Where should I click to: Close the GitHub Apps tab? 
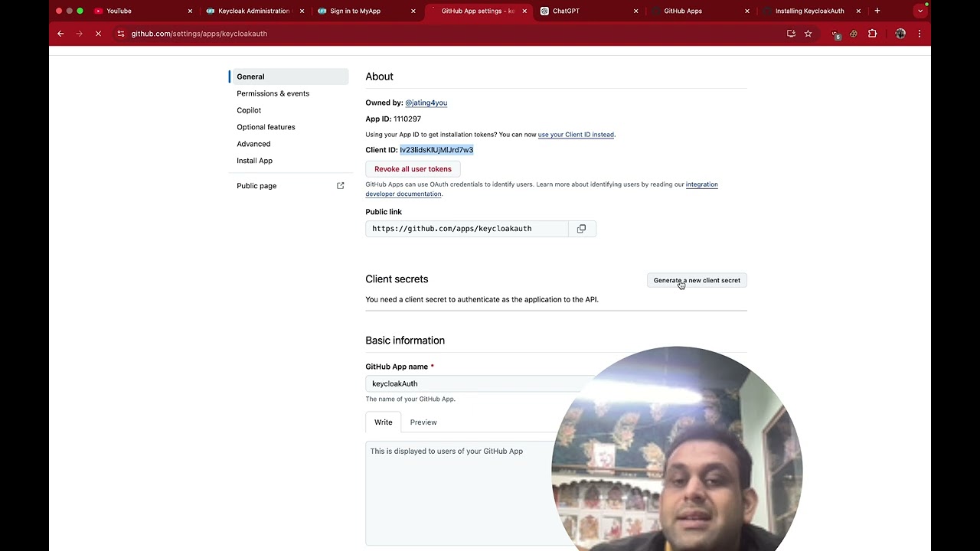click(747, 11)
